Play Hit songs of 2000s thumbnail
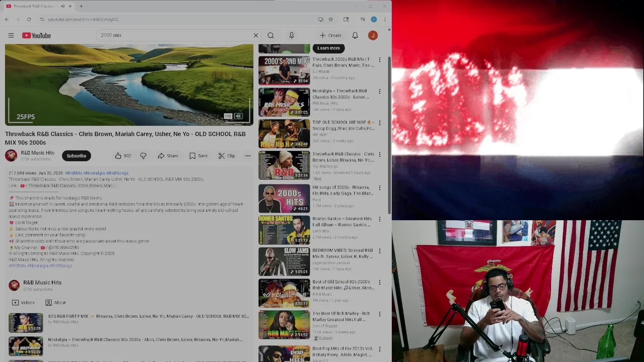Screen dimensions: 644x362 tap(284, 199)
